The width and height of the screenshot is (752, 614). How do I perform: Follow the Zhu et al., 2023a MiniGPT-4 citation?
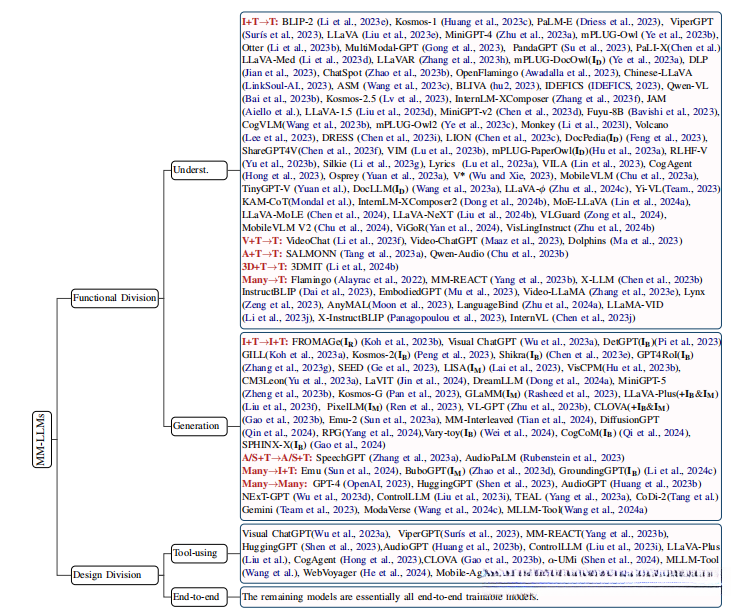537,35
